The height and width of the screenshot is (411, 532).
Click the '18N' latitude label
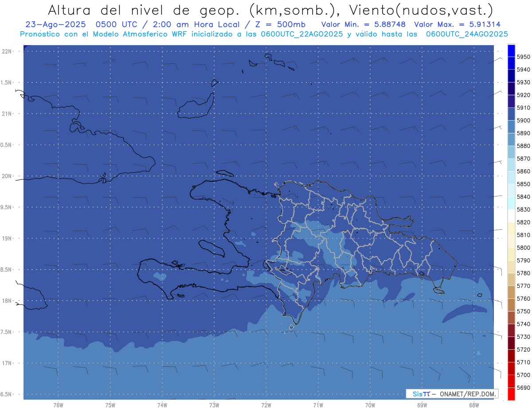[x=7, y=301]
